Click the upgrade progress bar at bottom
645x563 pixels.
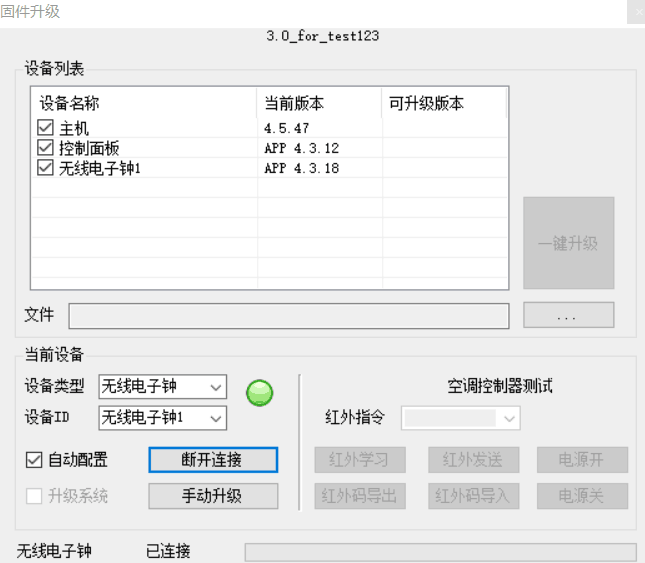click(x=440, y=552)
